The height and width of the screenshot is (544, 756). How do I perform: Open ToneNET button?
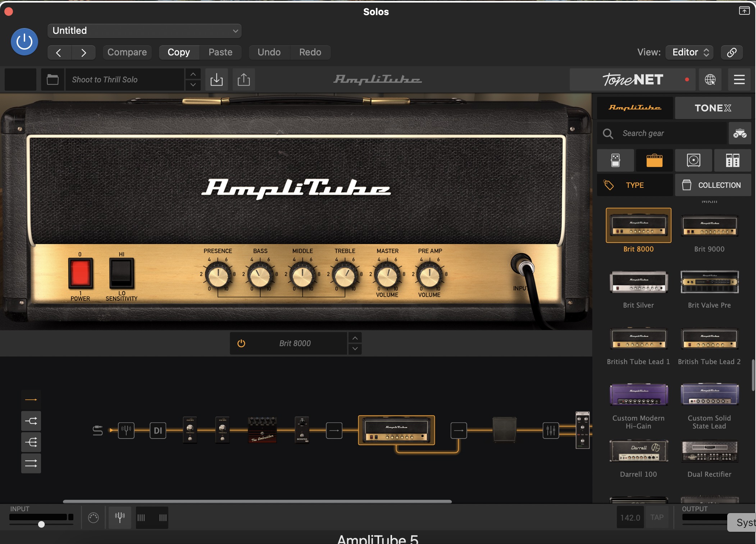point(633,80)
